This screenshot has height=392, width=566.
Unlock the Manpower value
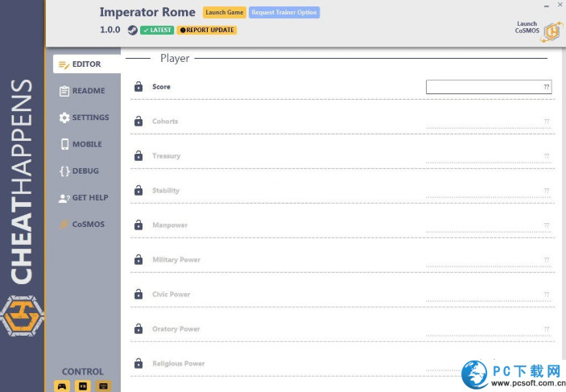(x=138, y=225)
